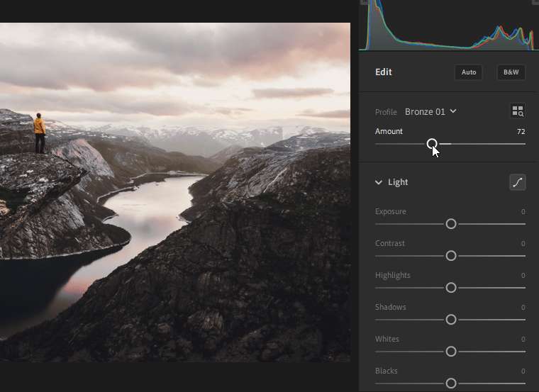
Task: Collapse the Light section chevron
Action: (379, 182)
